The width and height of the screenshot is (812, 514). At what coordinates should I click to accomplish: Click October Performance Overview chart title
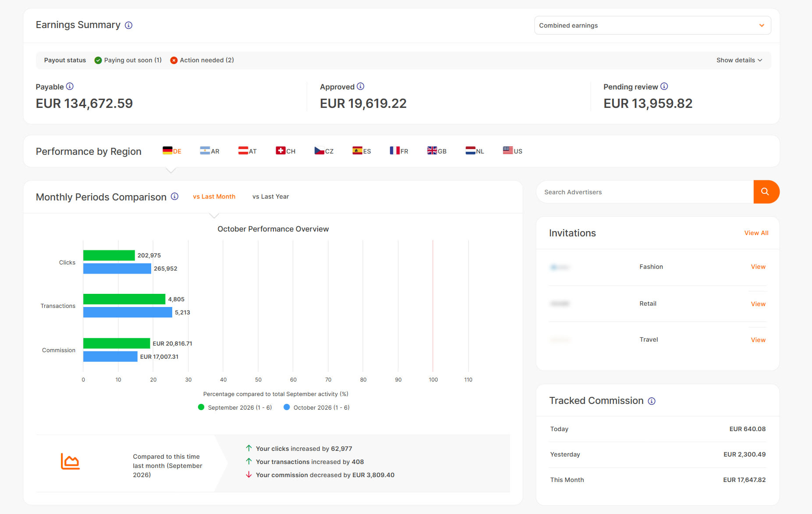click(x=273, y=229)
